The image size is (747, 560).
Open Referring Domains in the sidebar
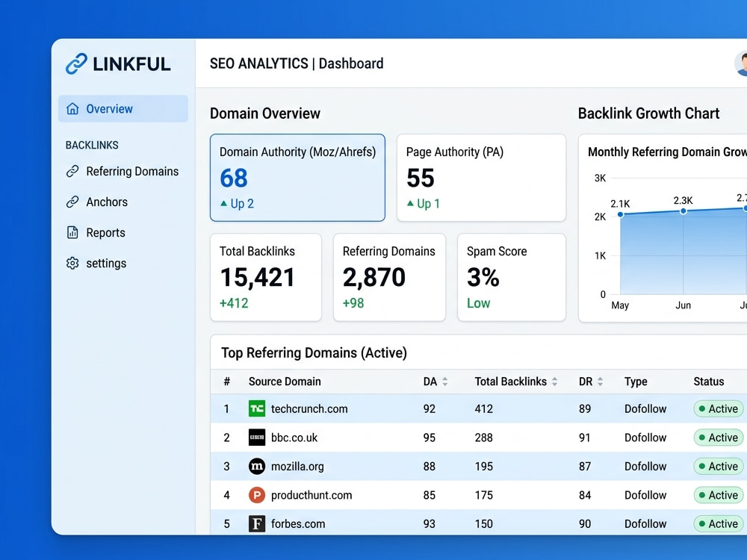pyautogui.click(x=123, y=171)
